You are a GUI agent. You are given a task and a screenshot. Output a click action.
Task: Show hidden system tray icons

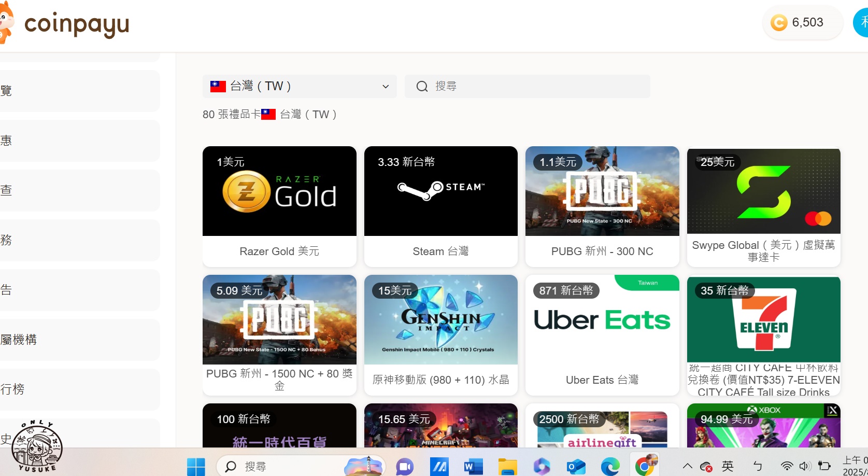tap(688, 466)
